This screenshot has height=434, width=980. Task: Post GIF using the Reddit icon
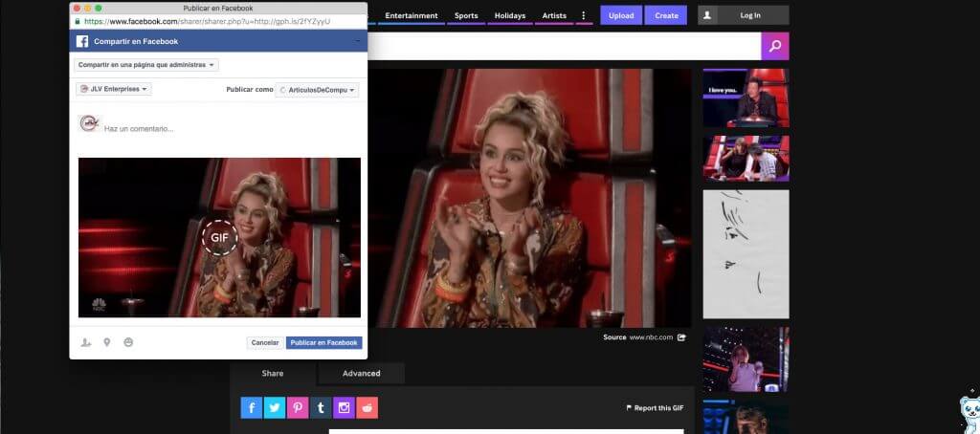coord(367,407)
